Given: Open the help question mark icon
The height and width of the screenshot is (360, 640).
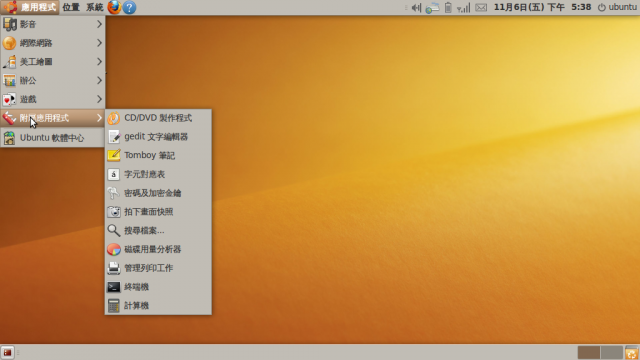Looking at the screenshot, I should click(x=129, y=7).
